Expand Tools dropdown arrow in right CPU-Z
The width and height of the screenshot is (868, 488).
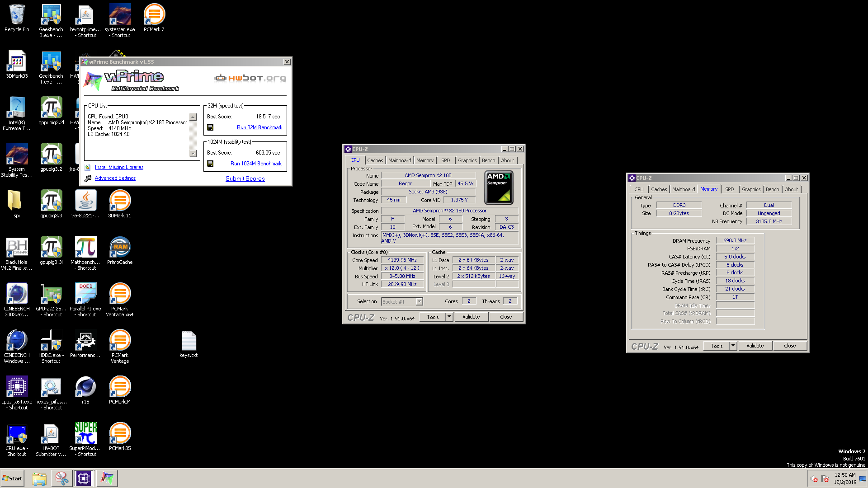(x=733, y=346)
